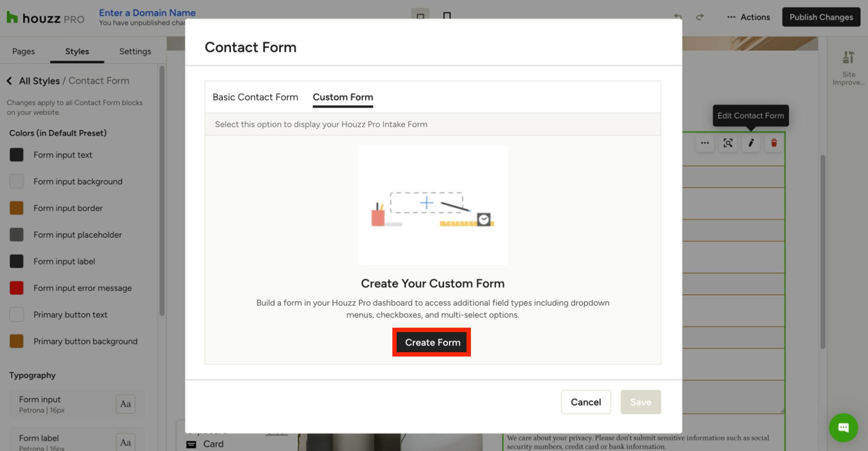Change Form input error message color swatch

pyautogui.click(x=17, y=288)
